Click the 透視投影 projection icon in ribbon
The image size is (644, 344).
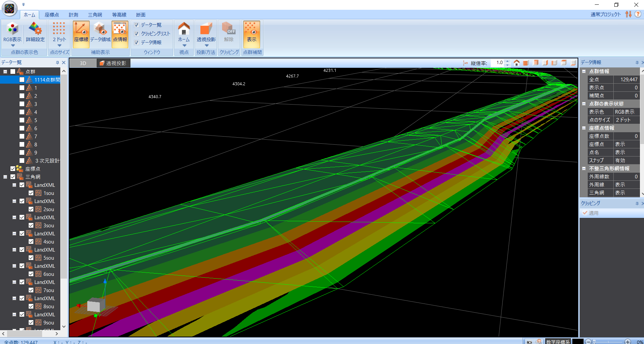pos(206,30)
